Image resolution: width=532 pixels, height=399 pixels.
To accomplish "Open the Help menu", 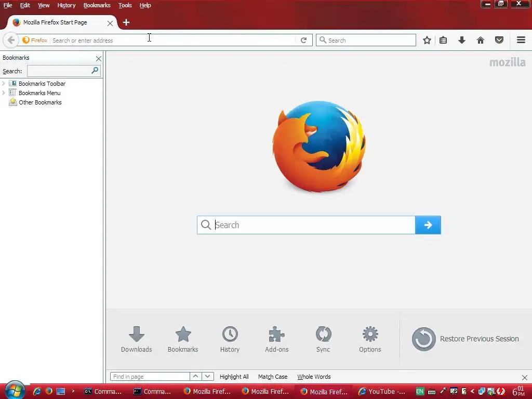I will [x=145, y=5].
